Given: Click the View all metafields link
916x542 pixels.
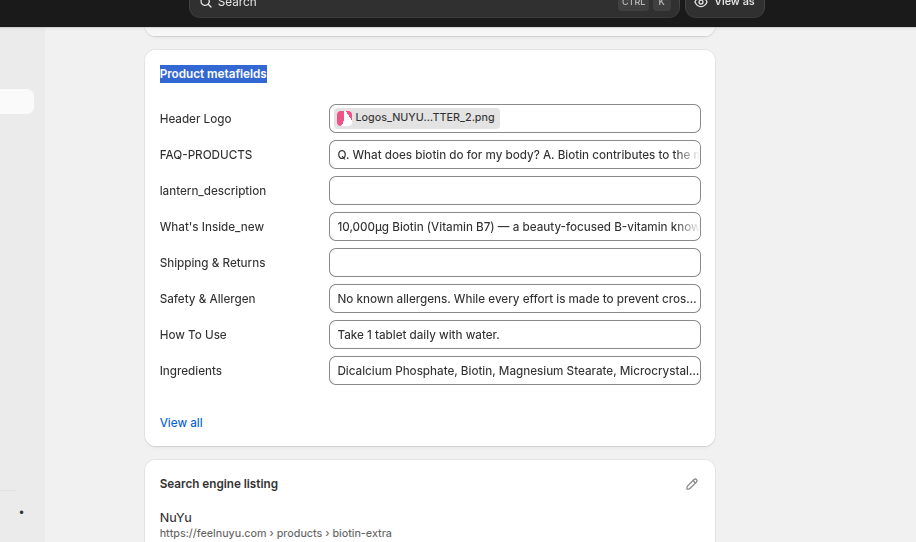Looking at the screenshot, I should pyautogui.click(x=181, y=423).
